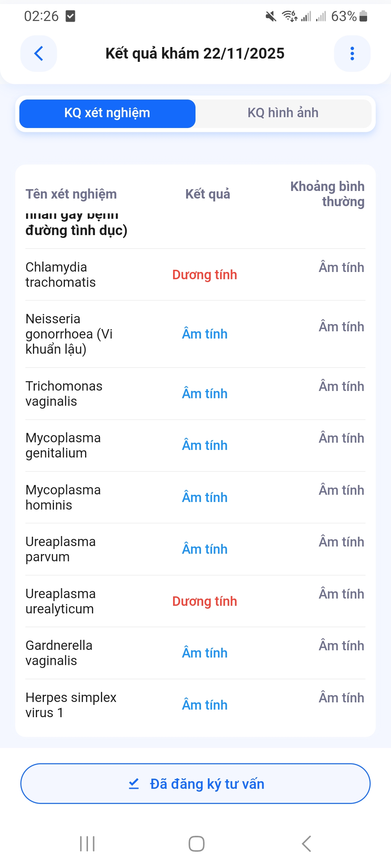The width and height of the screenshot is (391, 868).
Task: Tap the blue back arrow button
Action: point(39,54)
